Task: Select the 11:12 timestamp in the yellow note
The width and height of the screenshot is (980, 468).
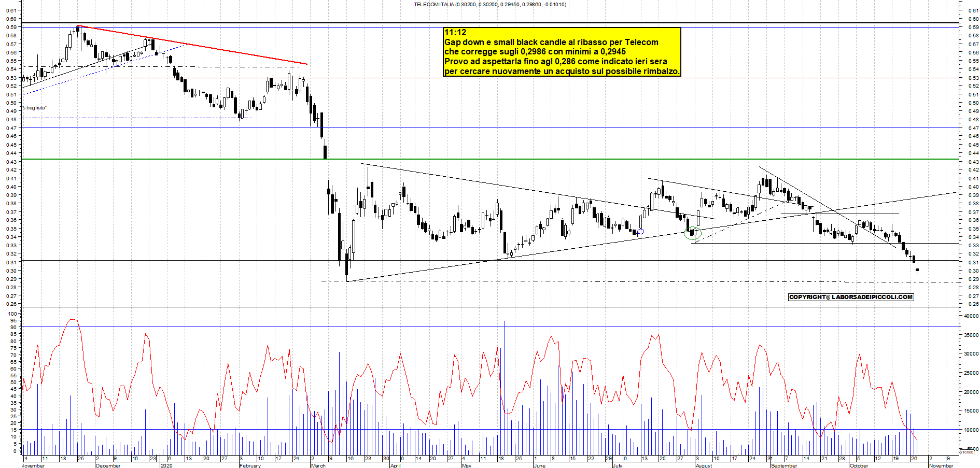Action: click(455, 32)
